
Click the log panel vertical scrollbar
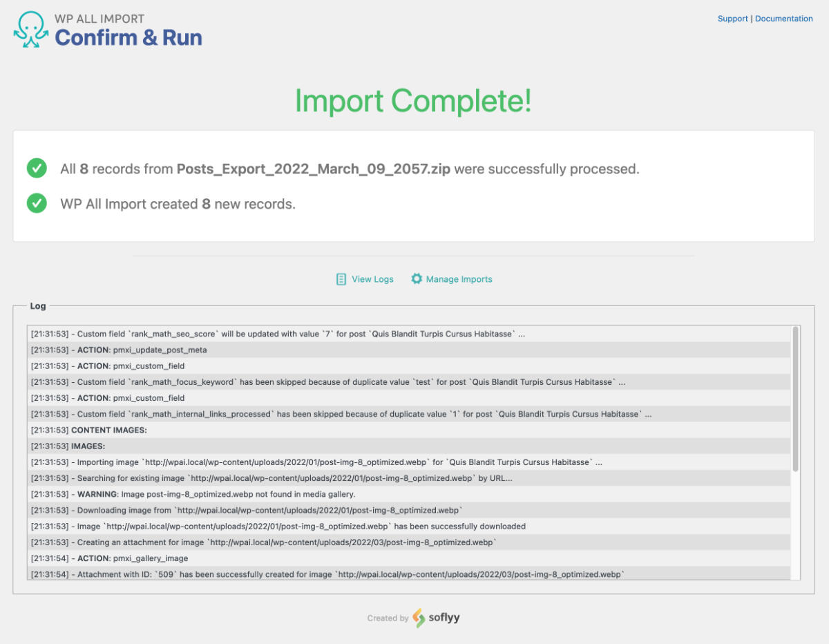click(x=796, y=399)
